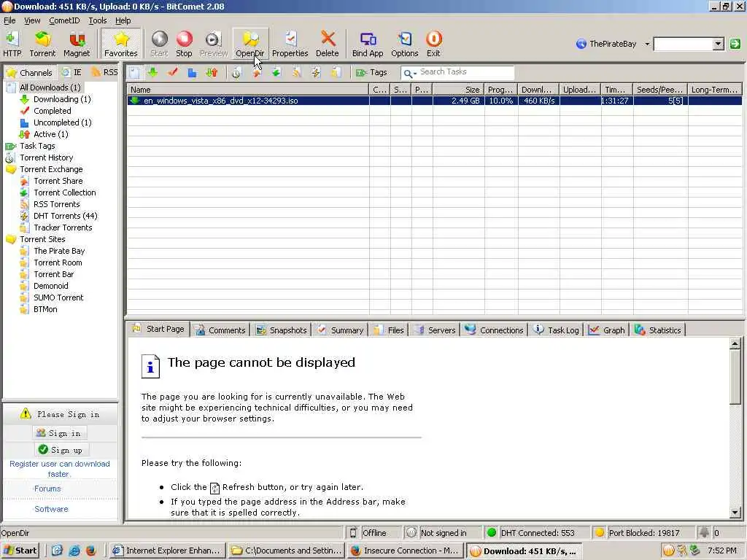The height and width of the screenshot is (560, 747).
Task: Filter by active tasks arrows icon
Action: [212, 72]
